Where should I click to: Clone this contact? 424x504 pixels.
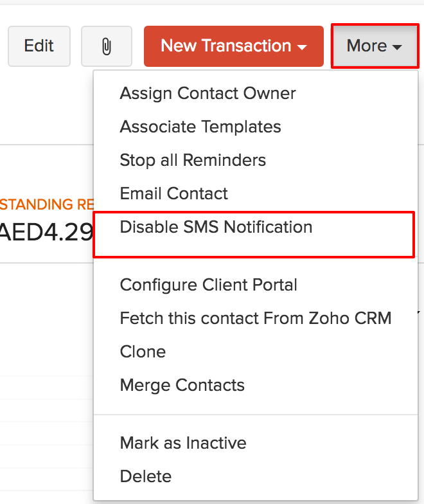click(x=143, y=352)
